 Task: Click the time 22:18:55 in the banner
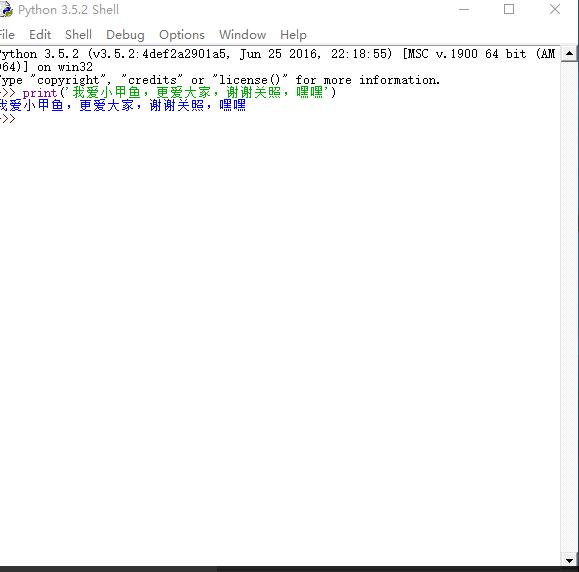pyautogui.click(x=359, y=54)
